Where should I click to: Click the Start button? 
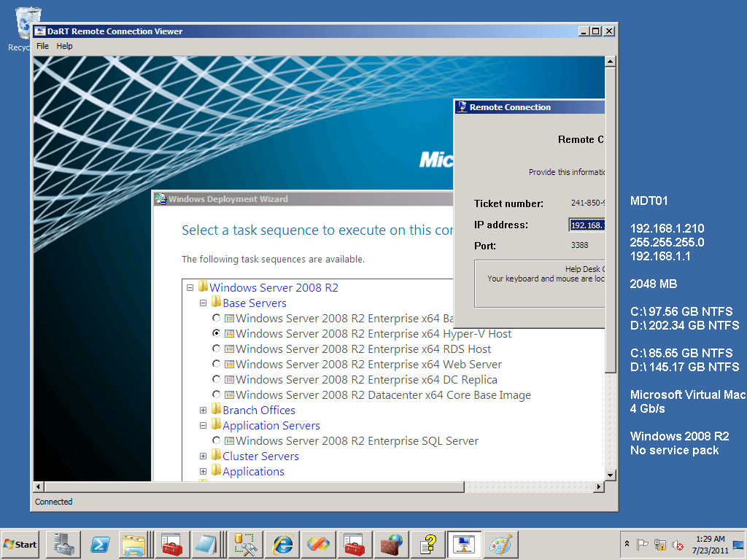coord(18,545)
